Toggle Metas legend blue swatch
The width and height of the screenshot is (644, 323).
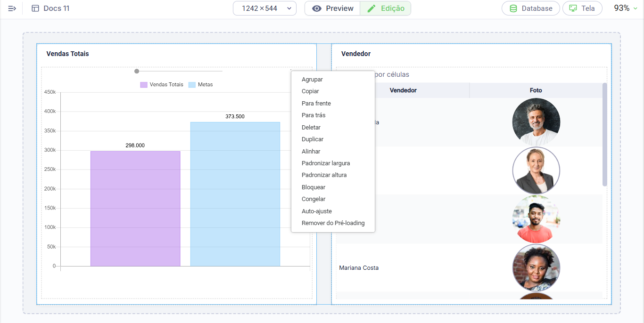(192, 85)
